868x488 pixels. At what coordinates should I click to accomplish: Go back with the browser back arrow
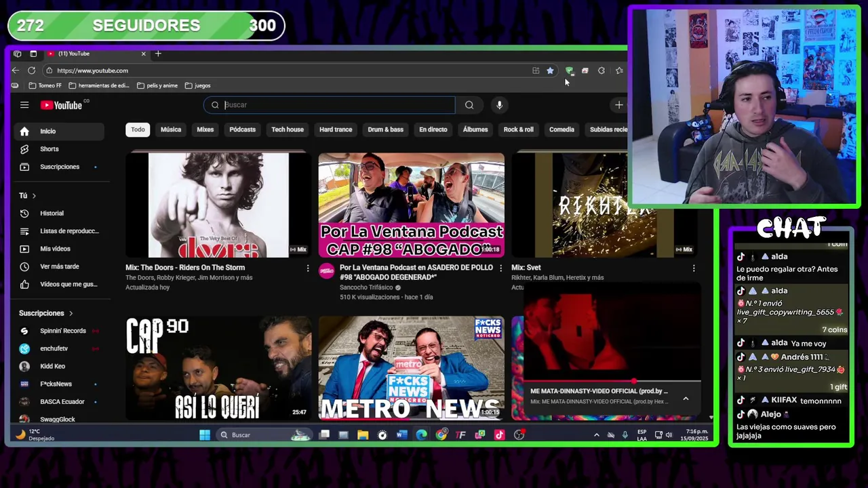click(16, 70)
